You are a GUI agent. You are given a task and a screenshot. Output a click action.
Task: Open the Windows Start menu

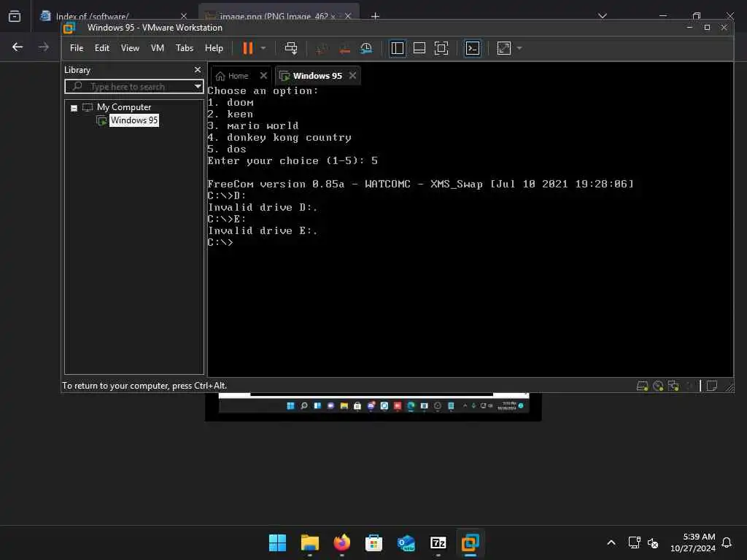click(278, 542)
